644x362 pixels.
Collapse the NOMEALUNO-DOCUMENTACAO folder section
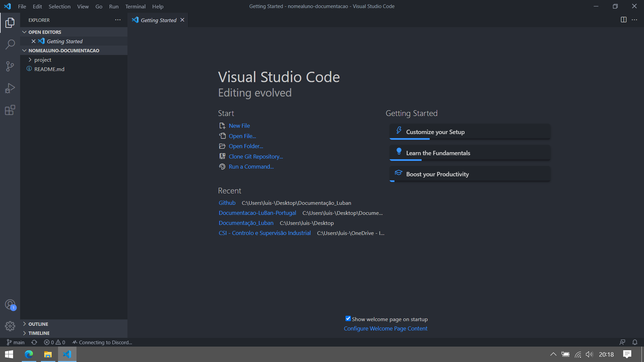tap(74, 51)
